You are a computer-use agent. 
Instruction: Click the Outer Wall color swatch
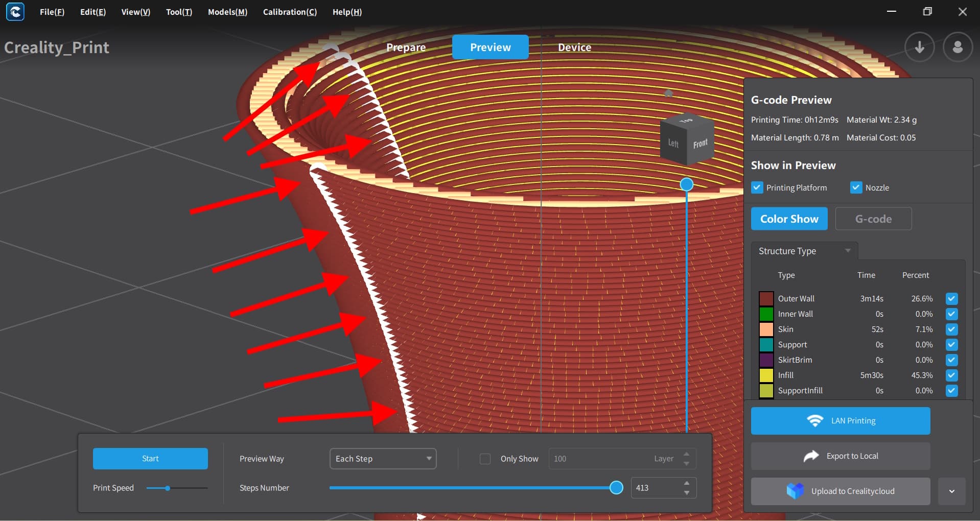[766, 298]
